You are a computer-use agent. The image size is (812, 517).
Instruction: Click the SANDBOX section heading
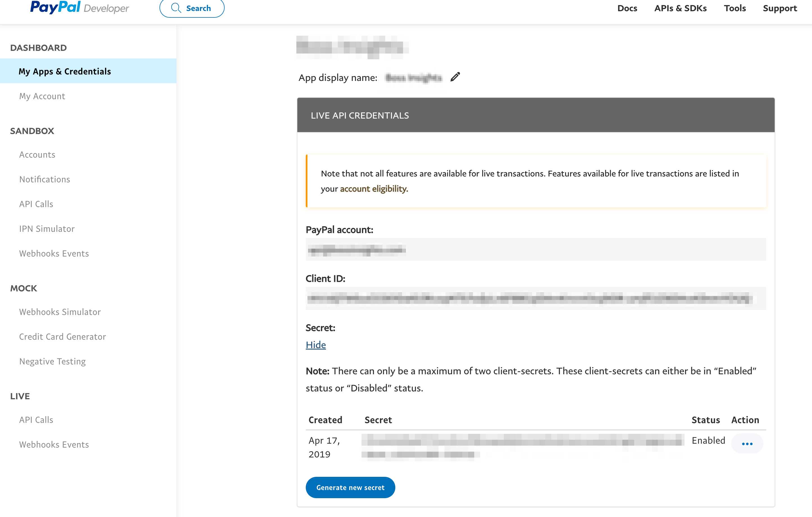(x=32, y=131)
